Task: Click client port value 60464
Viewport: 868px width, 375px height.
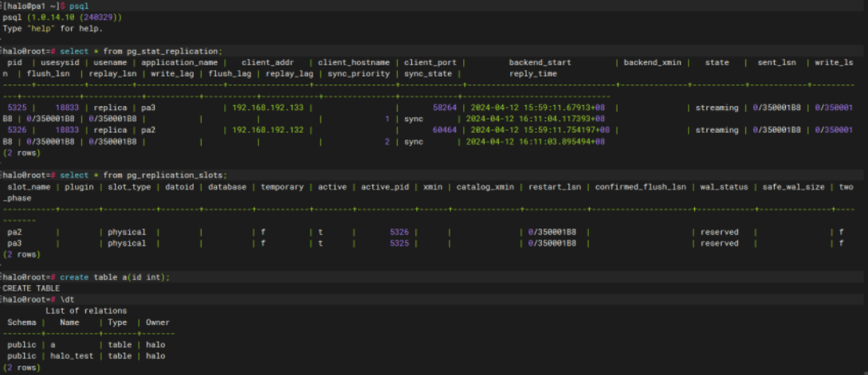Action: click(445, 130)
